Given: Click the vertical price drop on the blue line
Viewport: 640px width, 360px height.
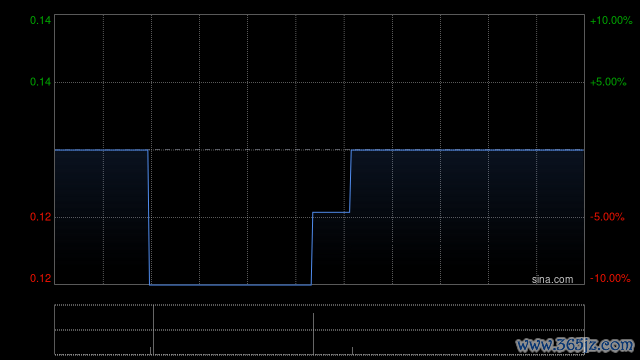Looking at the screenshot, I should tap(149, 217).
